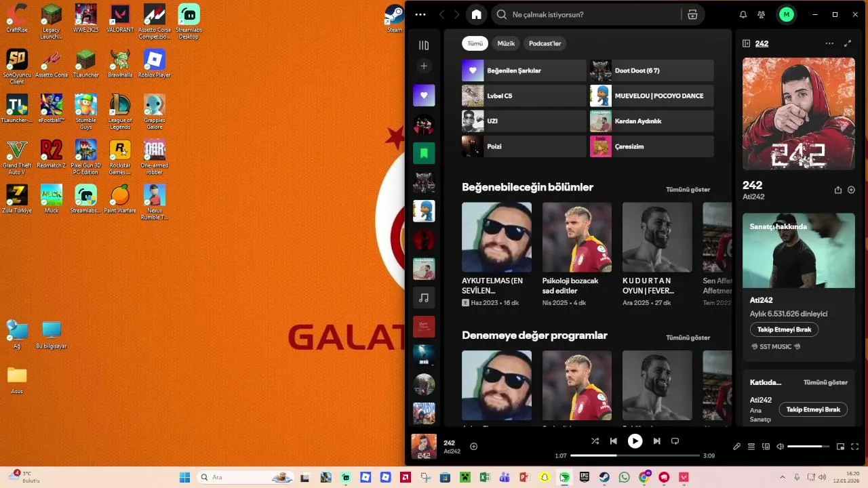The height and width of the screenshot is (488, 868).
Task: Open the 'Poizi' shortcut tile
Action: [x=524, y=146]
